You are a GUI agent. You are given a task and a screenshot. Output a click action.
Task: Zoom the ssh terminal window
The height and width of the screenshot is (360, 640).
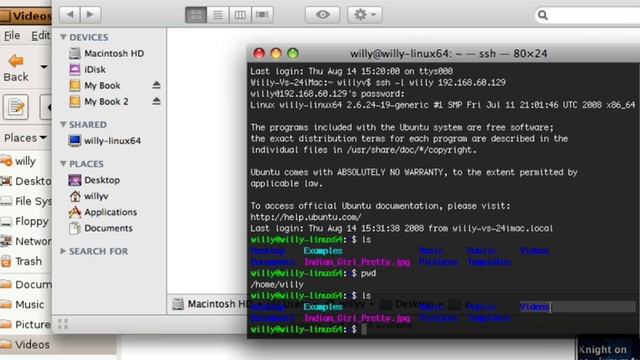[x=293, y=53]
